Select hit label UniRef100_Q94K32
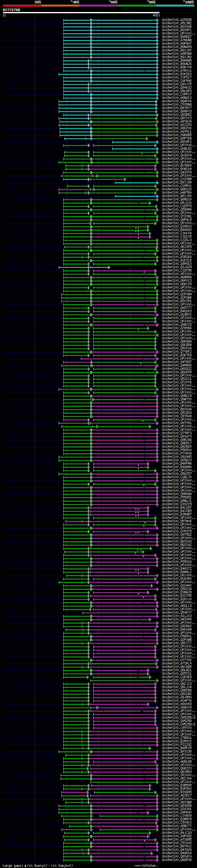Viewport: 197px width, 868px height. click(177, 88)
